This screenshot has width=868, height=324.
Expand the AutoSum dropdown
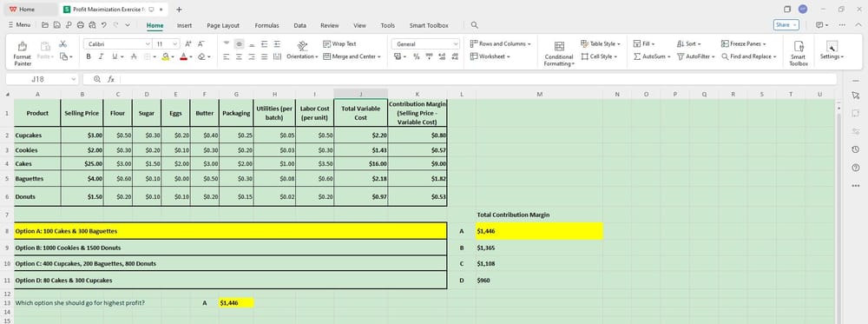[668, 56]
